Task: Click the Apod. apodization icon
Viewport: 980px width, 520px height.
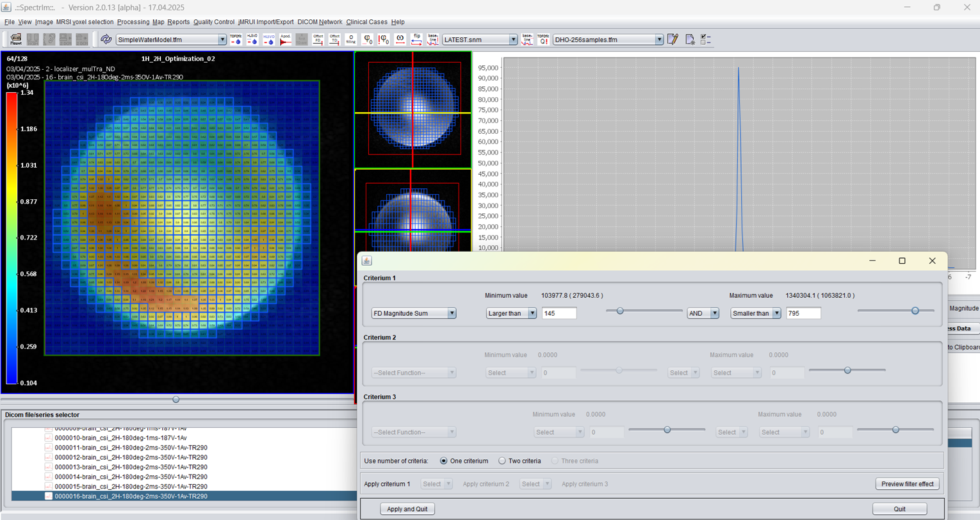Action: point(286,39)
